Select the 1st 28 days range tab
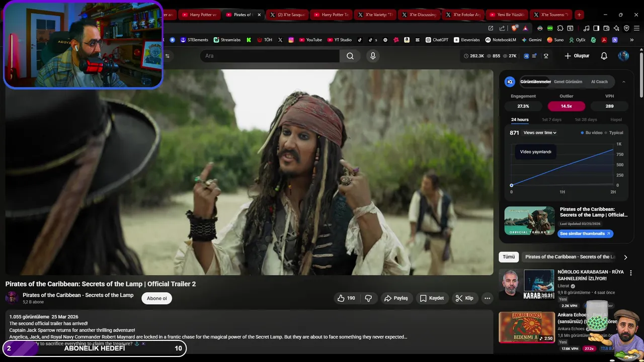The width and height of the screenshot is (644, 362). coord(586,120)
